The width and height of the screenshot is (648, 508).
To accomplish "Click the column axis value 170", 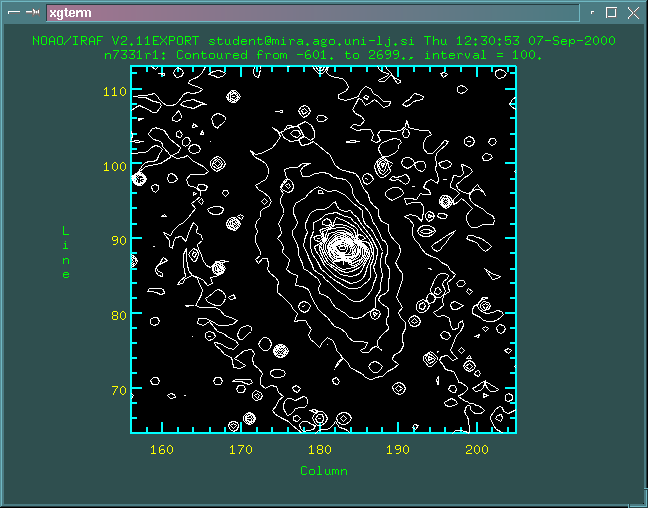I will (241, 450).
